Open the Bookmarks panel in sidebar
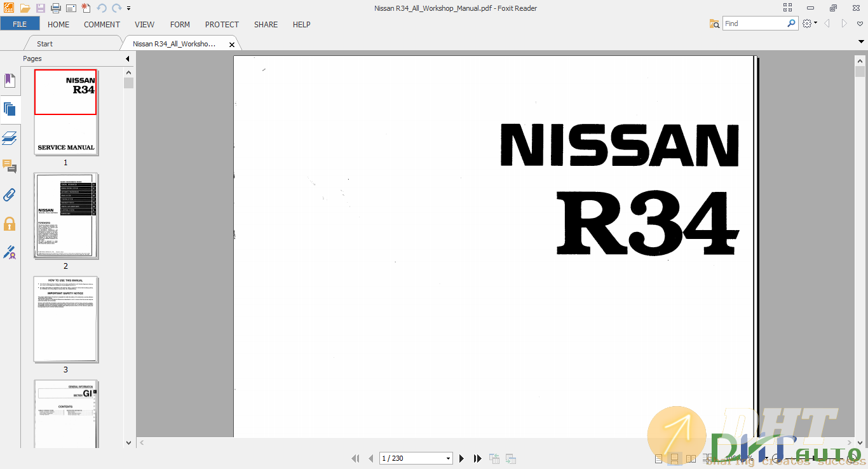The image size is (868, 469). coord(10,81)
